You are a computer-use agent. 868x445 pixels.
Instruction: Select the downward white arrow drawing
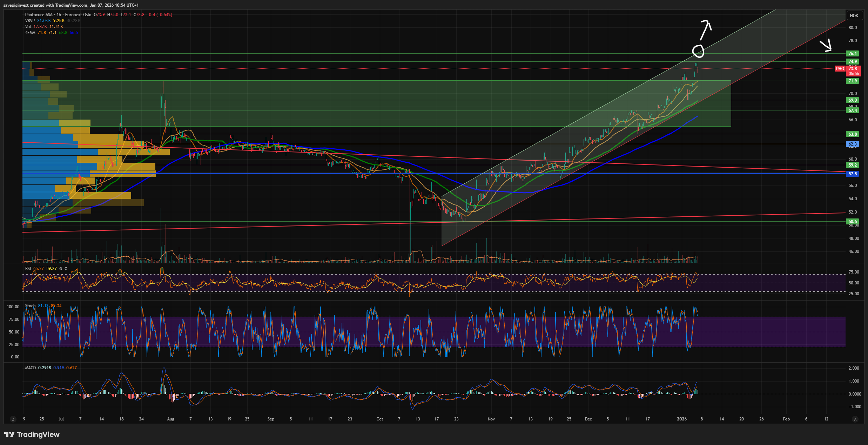click(826, 46)
